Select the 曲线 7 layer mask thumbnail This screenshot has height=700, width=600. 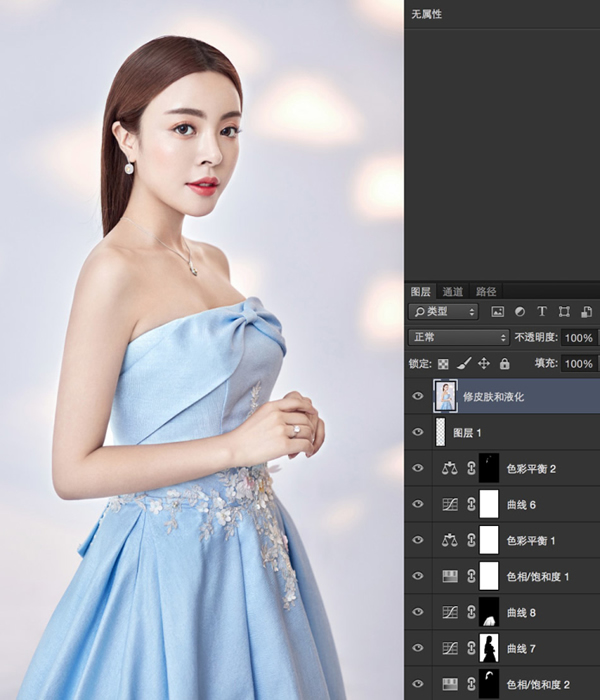pos(489,648)
